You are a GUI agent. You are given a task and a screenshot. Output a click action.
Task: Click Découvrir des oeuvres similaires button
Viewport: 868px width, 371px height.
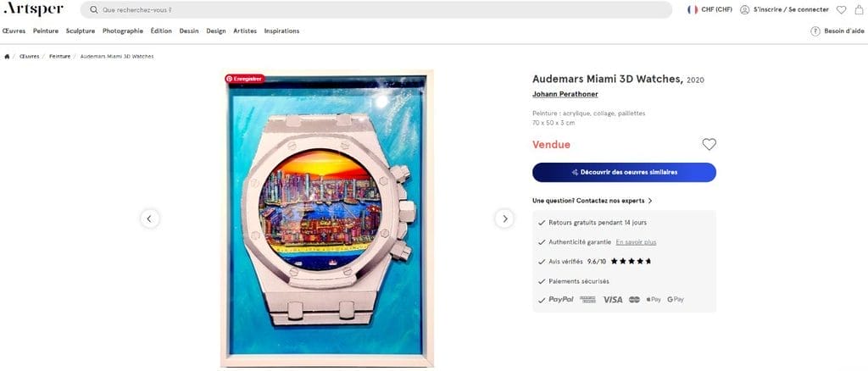point(625,172)
